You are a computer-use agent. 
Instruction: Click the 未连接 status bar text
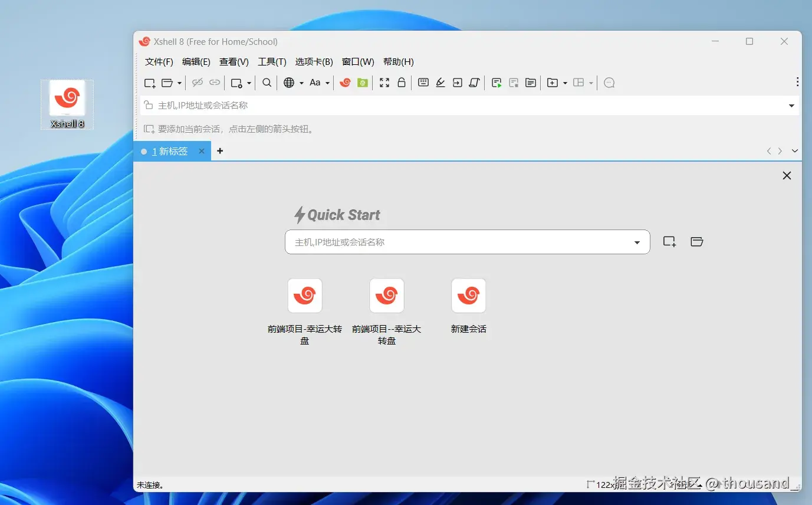tap(150, 485)
